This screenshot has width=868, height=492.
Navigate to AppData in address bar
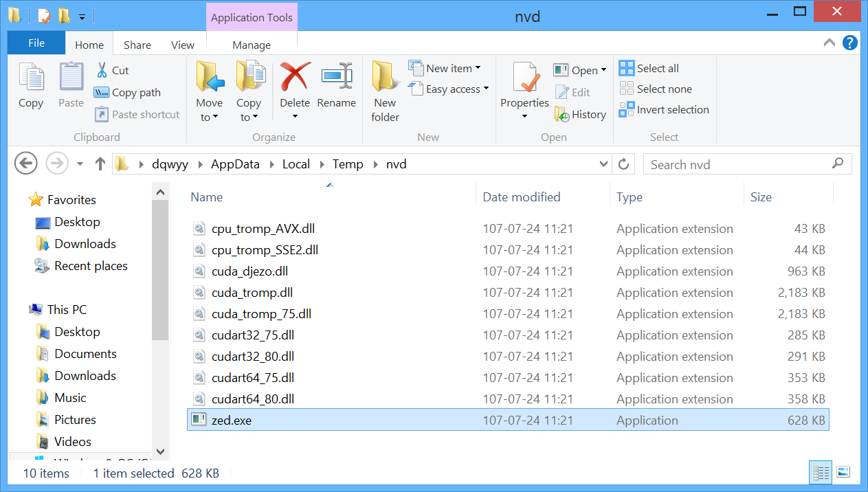coord(235,164)
